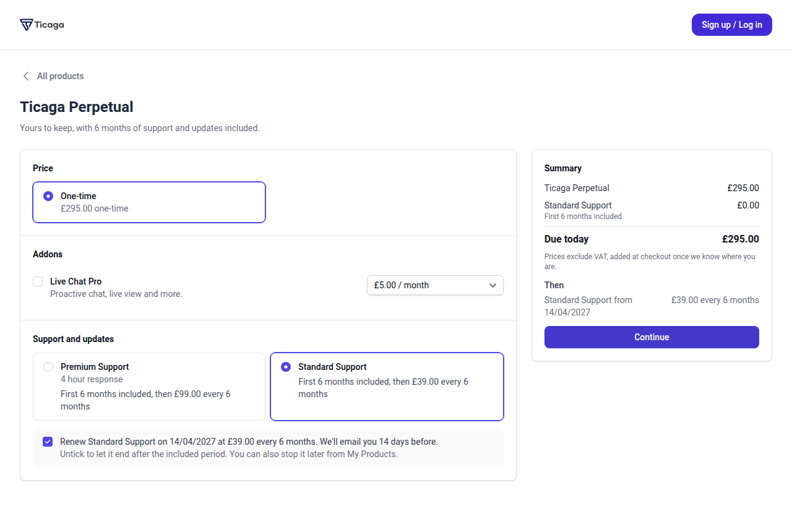
Task: Open the Sign up / Log in page
Action: tap(732, 25)
